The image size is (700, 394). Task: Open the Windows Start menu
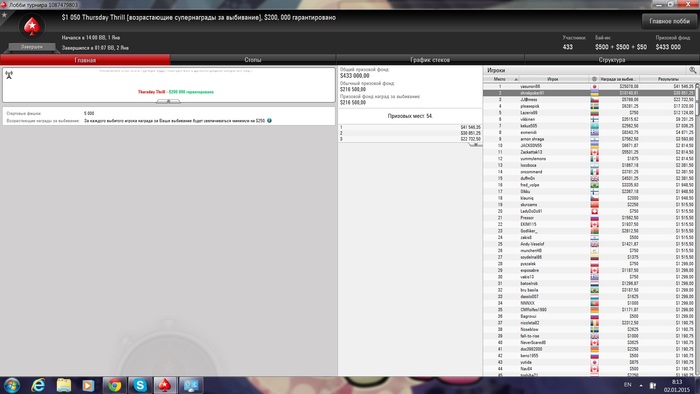point(12,385)
